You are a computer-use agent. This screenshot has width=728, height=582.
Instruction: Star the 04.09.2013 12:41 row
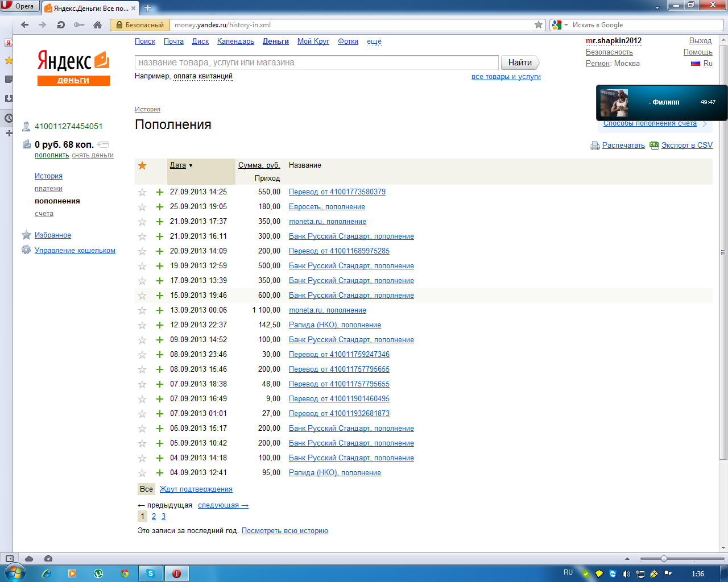pyautogui.click(x=142, y=473)
